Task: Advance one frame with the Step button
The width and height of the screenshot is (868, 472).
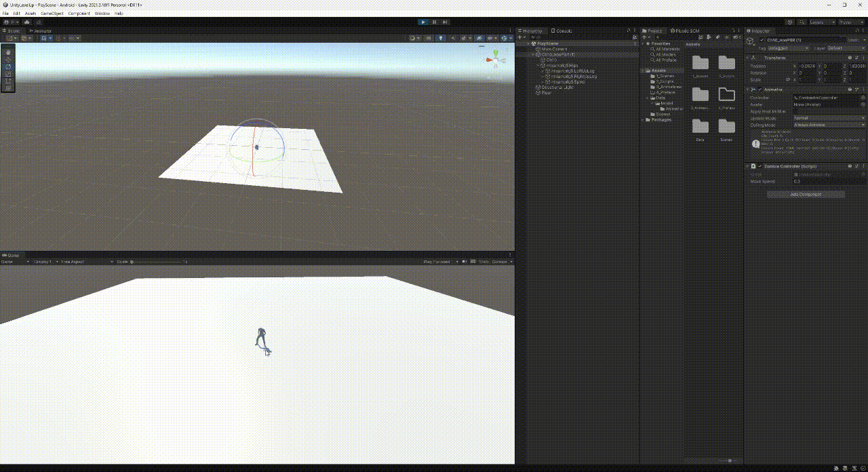Action: [445, 22]
